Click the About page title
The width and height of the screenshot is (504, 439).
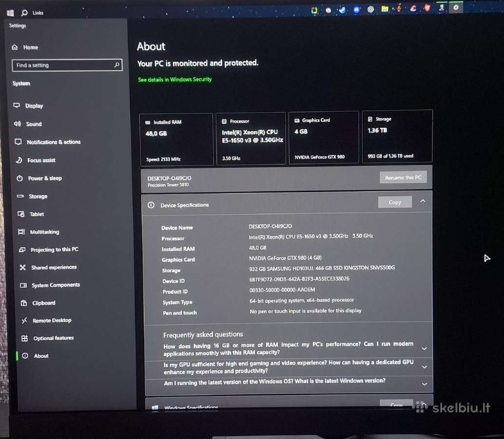pyautogui.click(x=151, y=47)
